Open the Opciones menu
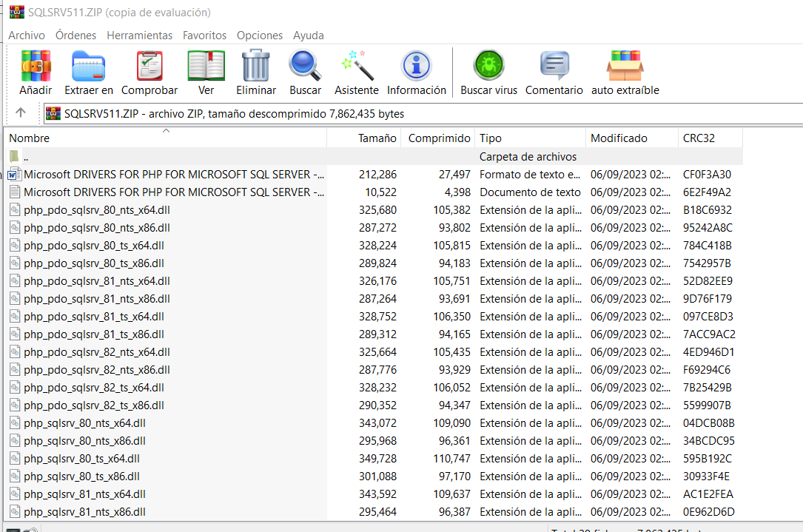This screenshot has width=803, height=532. [x=258, y=35]
